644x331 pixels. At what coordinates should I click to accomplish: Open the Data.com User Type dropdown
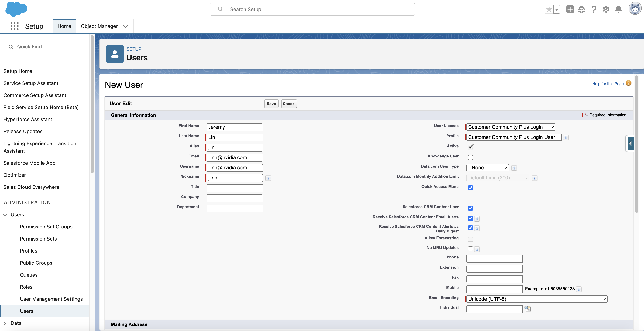[487, 167]
